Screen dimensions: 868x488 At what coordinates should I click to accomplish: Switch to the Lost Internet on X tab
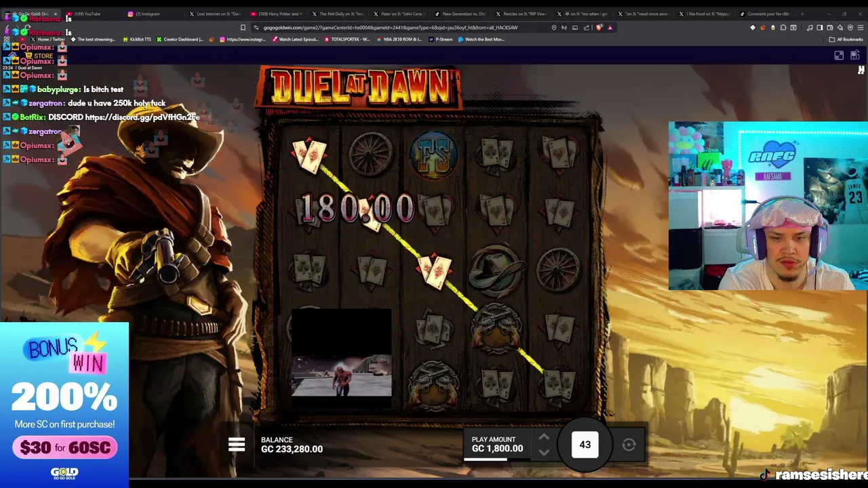click(x=214, y=14)
